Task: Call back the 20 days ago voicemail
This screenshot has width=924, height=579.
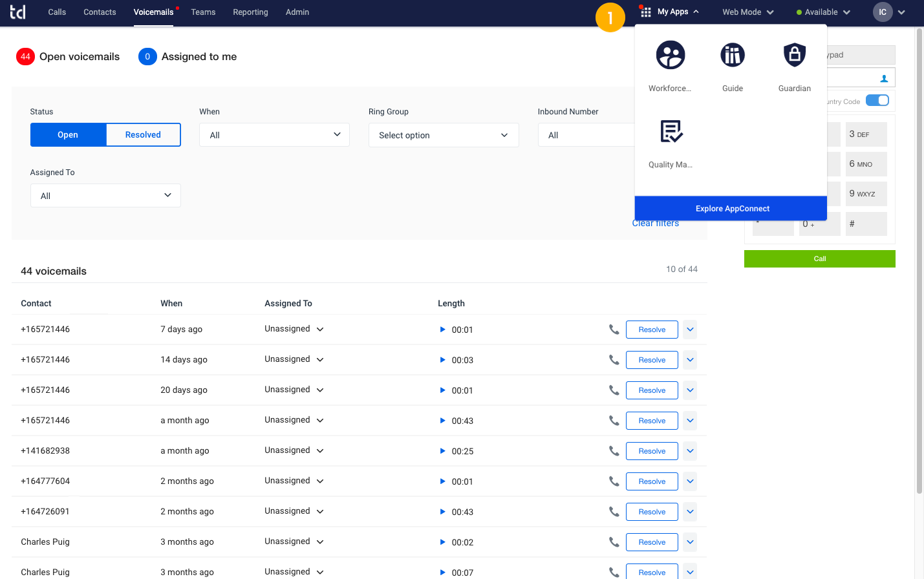Action: tap(614, 390)
